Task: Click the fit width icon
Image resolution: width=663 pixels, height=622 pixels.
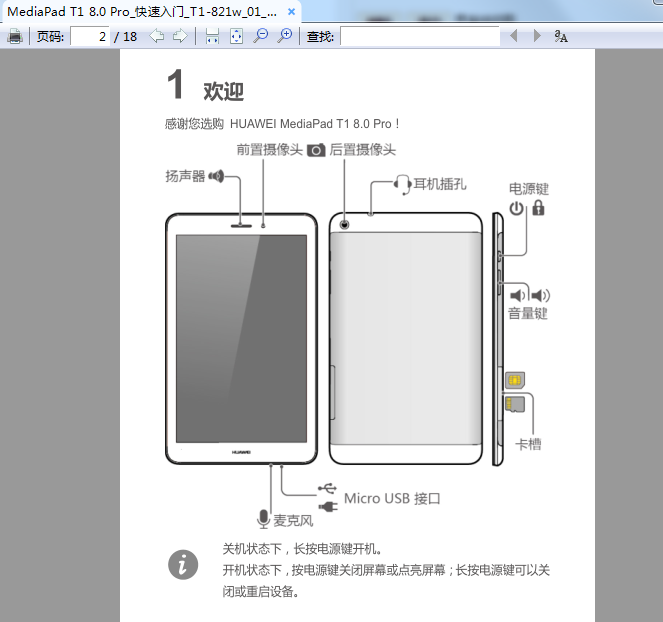Action: pos(212,36)
